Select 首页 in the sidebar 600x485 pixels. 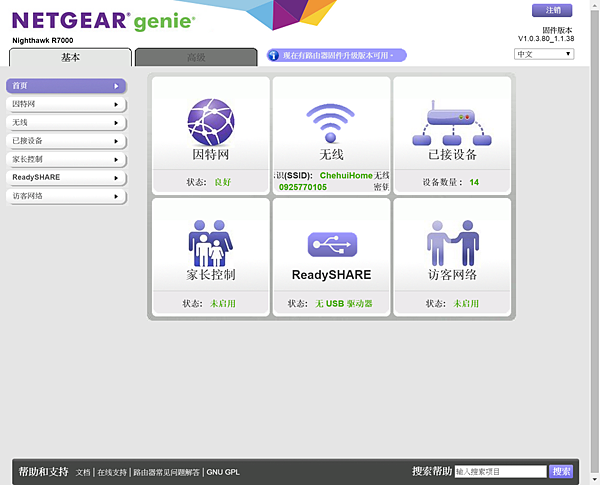pos(66,86)
